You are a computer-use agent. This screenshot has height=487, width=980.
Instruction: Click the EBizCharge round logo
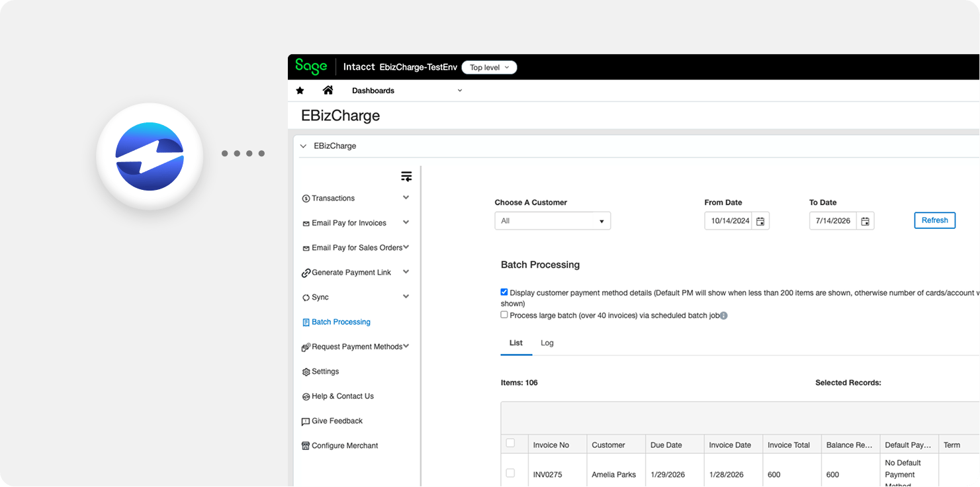tap(150, 157)
